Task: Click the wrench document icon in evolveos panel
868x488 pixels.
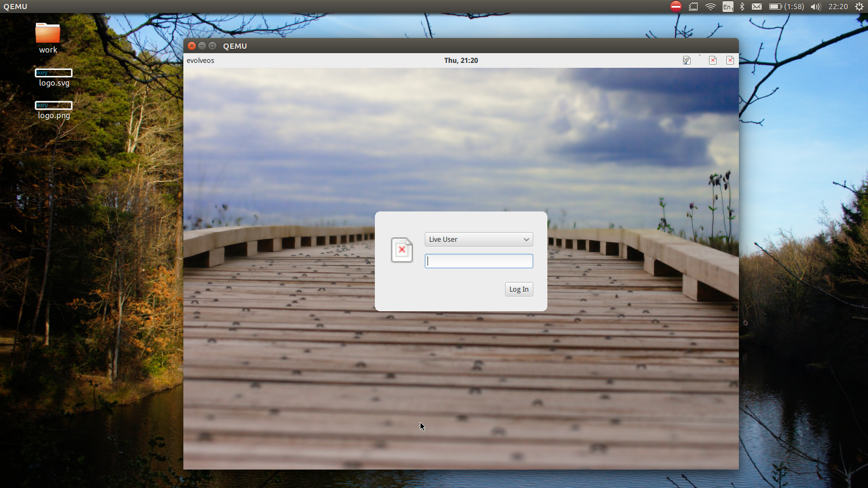Action: [x=687, y=60]
